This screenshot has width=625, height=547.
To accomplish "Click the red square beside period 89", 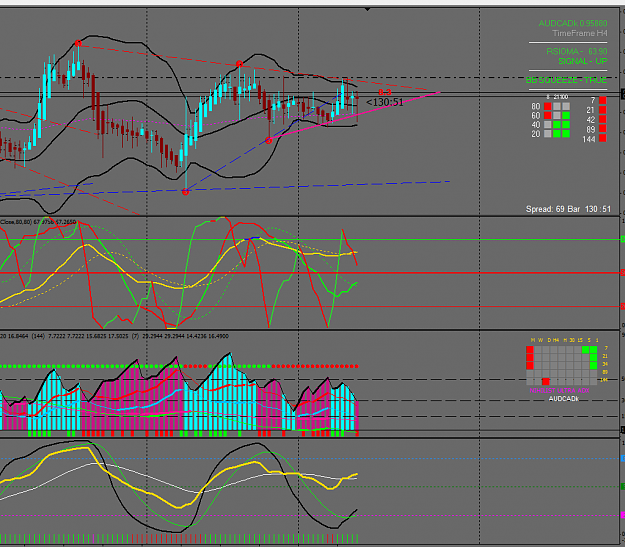I will tap(603, 128).
